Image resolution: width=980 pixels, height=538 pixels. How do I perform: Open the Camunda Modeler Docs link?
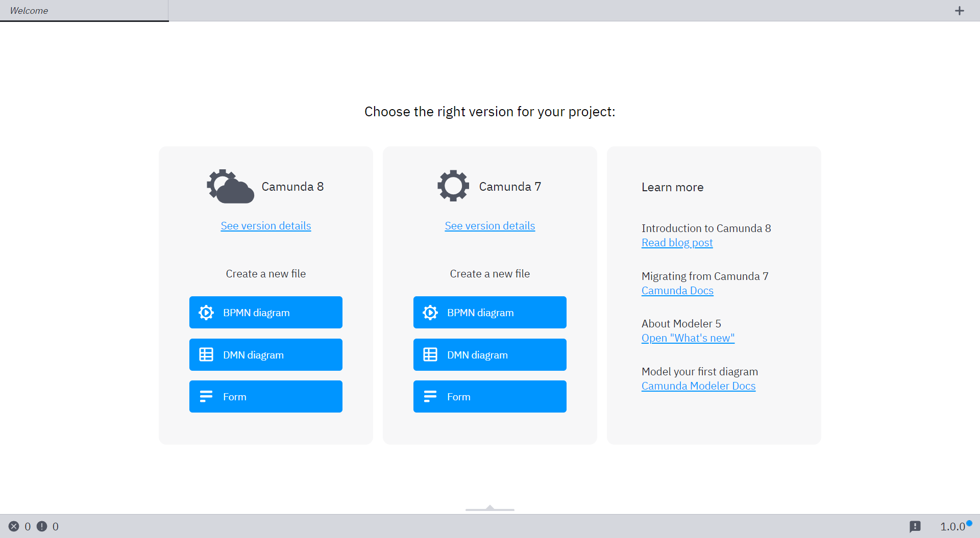(698, 386)
